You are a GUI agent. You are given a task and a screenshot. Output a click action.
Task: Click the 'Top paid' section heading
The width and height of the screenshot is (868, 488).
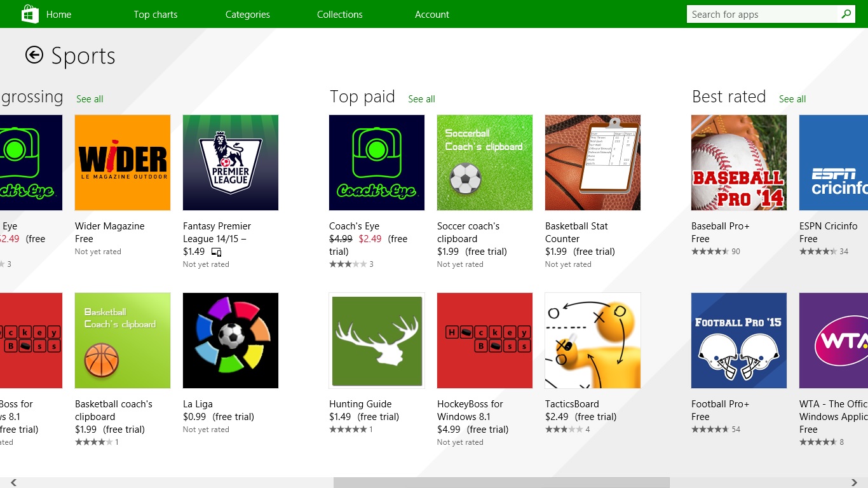coord(362,97)
